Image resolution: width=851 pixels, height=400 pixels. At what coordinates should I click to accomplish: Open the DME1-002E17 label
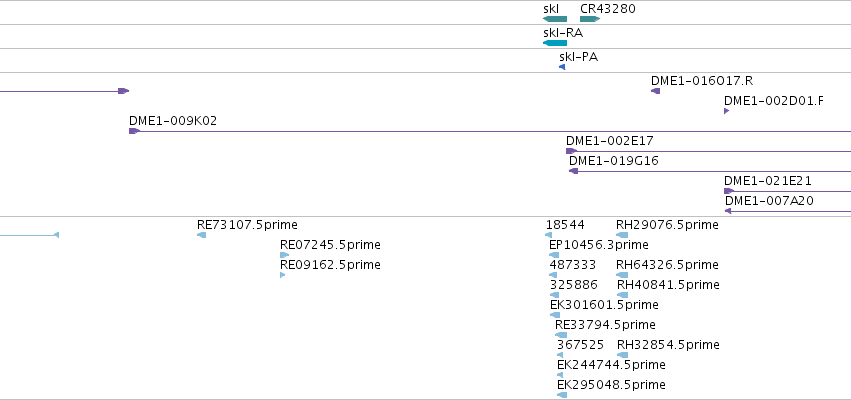pyautogui.click(x=610, y=141)
